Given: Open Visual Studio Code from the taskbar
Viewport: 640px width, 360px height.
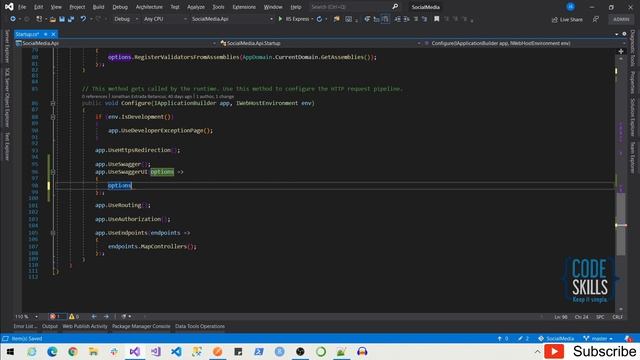Looking at the screenshot, I should coord(176,351).
